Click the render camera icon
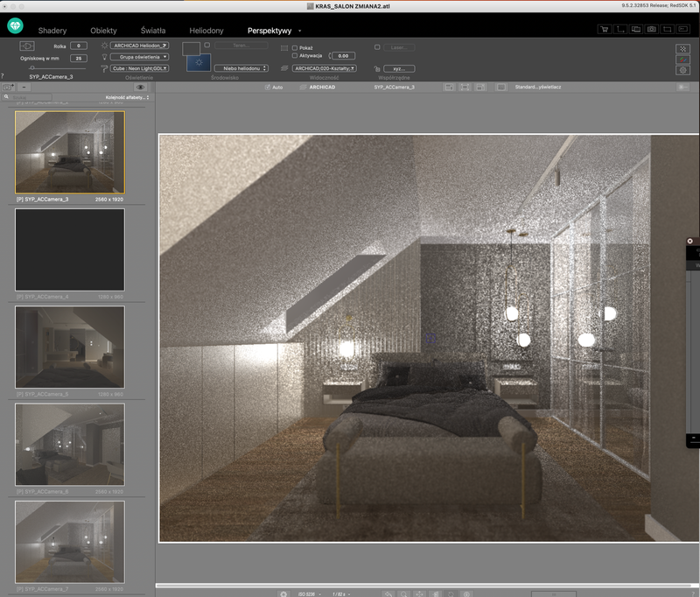Image resolution: width=700 pixels, height=597 pixels. tap(652, 29)
